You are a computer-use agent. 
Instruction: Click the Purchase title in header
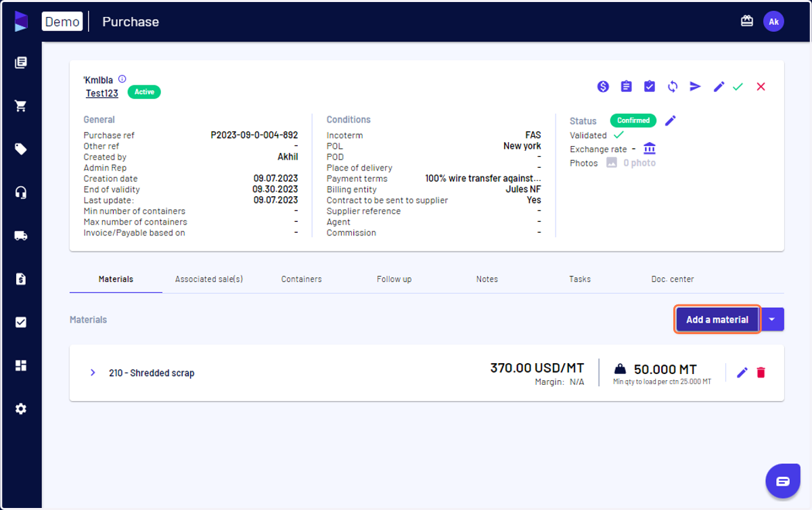[131, 22]
